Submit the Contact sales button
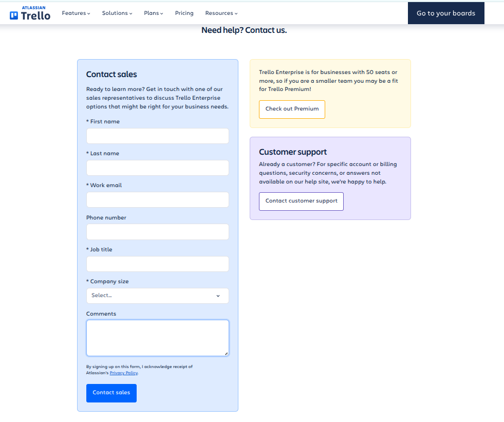The height and width of the screenshot is (422, 504). (x=111, y=393)
